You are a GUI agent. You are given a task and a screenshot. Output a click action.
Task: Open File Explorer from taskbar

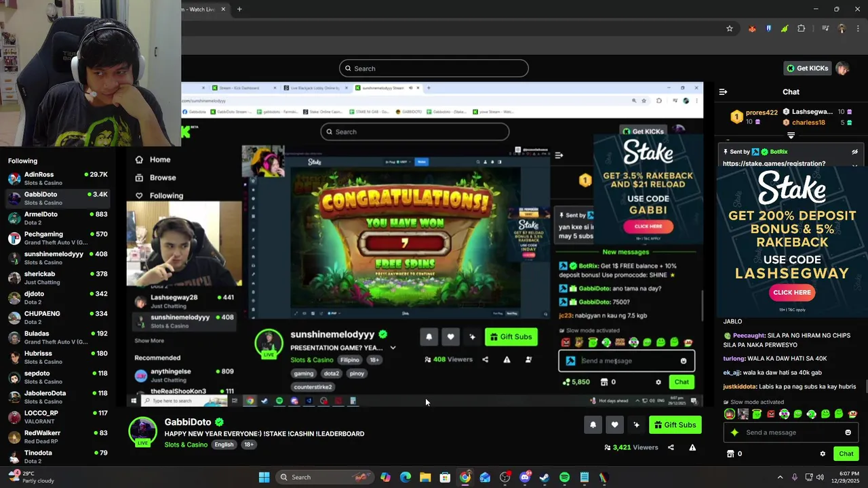(x=425, y=477)
